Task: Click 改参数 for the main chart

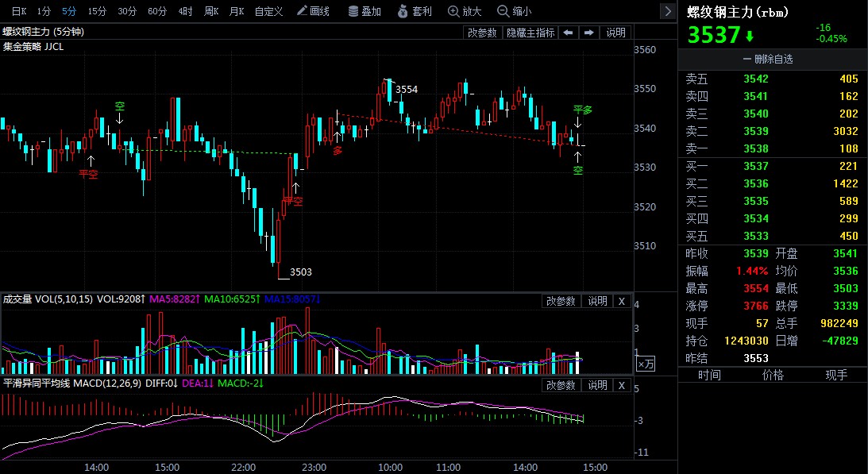Action: pos(482,33)
